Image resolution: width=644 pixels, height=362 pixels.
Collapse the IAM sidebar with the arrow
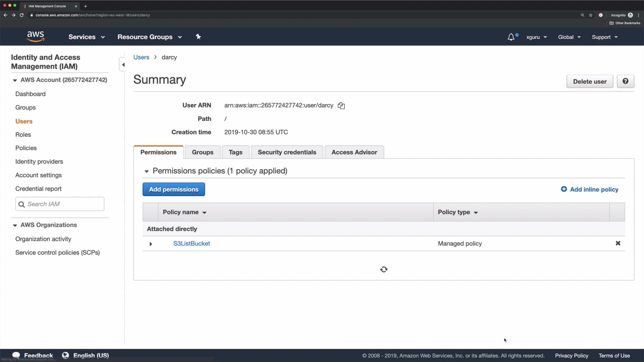click(x=123, y=65)
